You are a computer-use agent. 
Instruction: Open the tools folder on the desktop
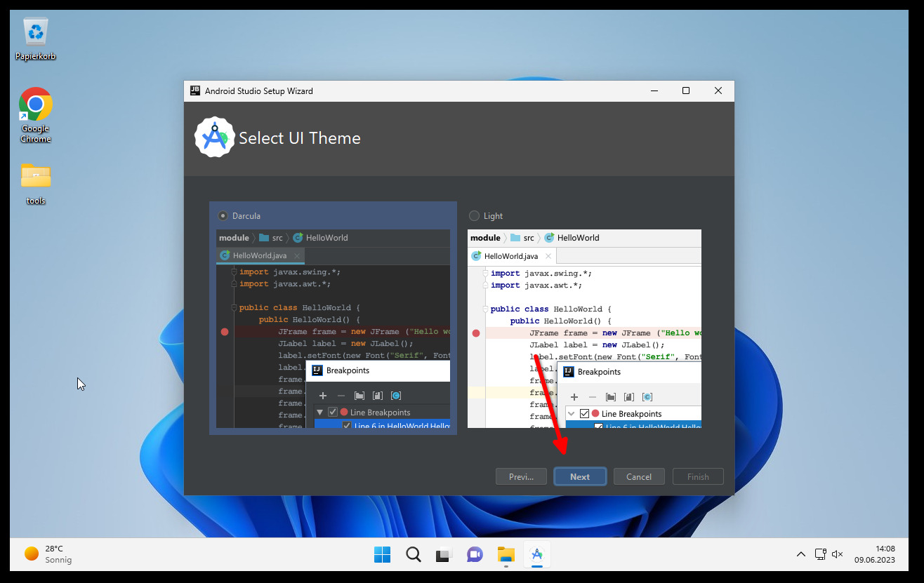coord(36,183)
